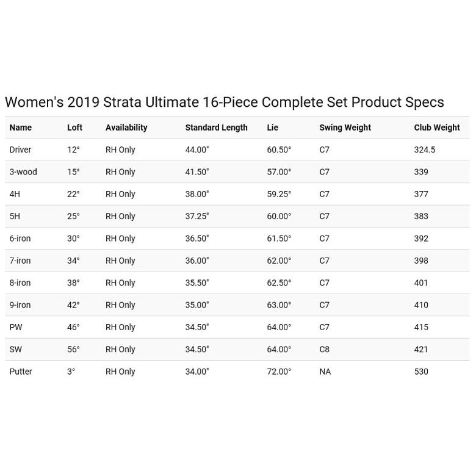This screenshot has height=476, width=476.
Task: Click the Loft column header
Action: tap(74, 128)
